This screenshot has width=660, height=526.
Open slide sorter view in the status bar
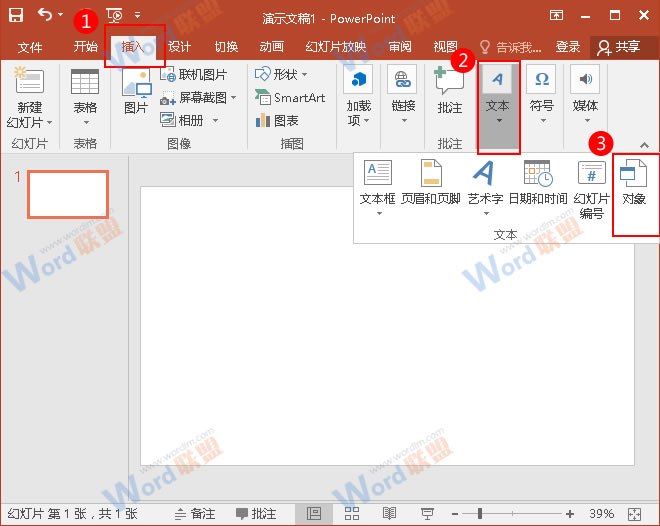pyautogui.click(x=351, y=514)
